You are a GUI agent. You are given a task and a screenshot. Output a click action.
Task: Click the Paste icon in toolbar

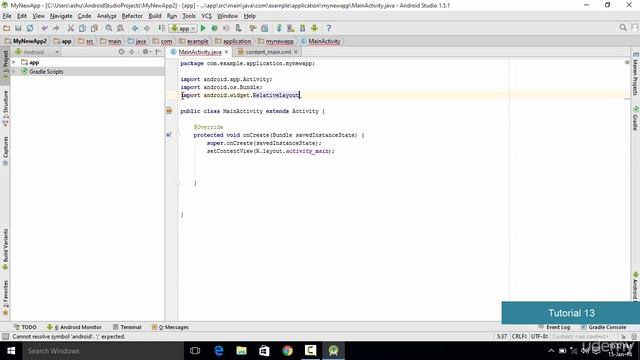click(94, 28)
